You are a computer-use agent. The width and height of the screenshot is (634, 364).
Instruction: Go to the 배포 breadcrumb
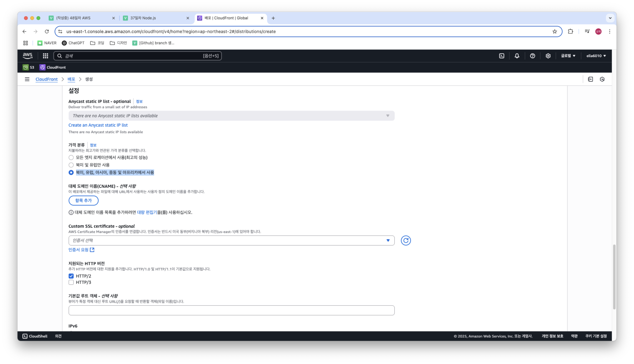(x=71, y=79)
